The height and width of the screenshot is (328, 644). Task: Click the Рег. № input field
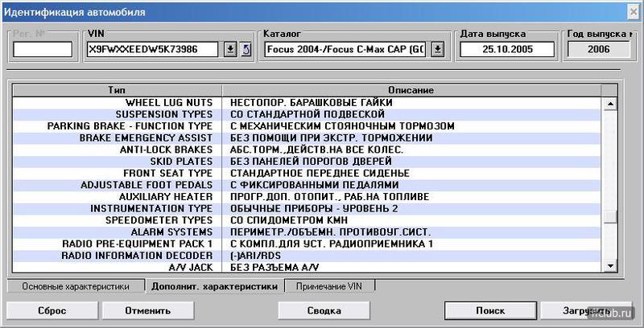point(43,50)
